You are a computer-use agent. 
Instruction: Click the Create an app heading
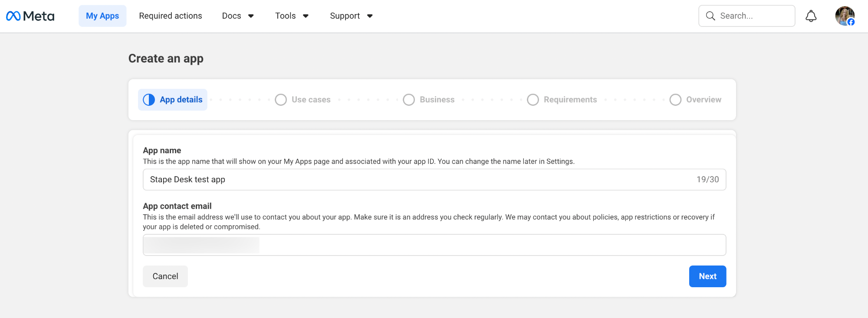[x=166, y=59]
